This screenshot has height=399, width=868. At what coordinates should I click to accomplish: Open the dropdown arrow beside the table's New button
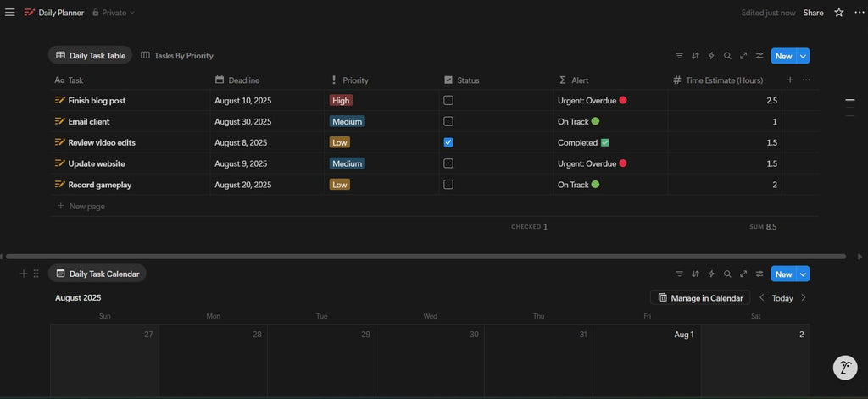coord(804,56)
